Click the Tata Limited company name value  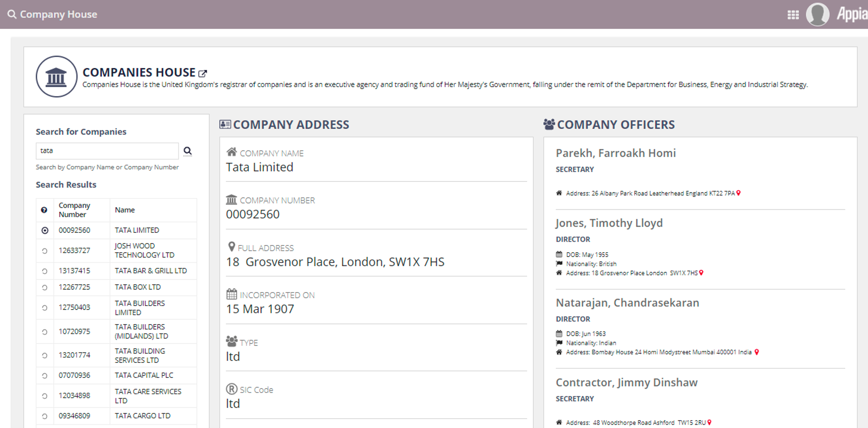[x=259, y=167]
